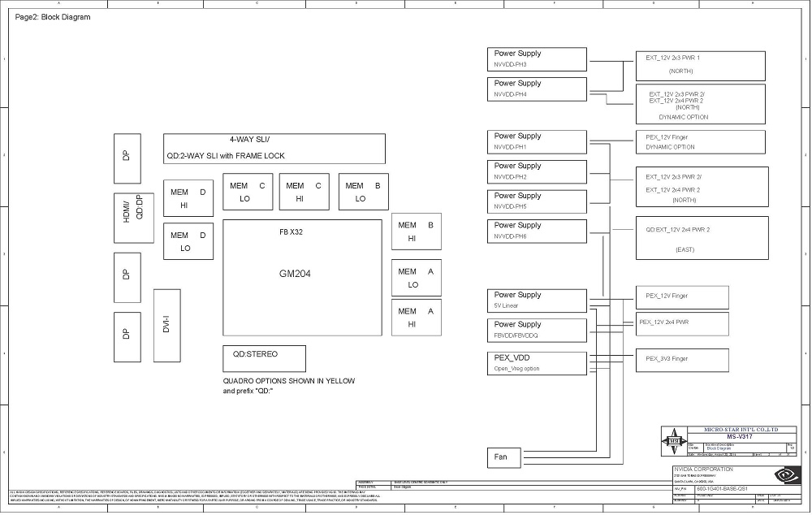Select the MEM D LO memory block
Image resolution: width=812 pixels, height=515 pixels.
pyautogui.click(x=188, y=241)
